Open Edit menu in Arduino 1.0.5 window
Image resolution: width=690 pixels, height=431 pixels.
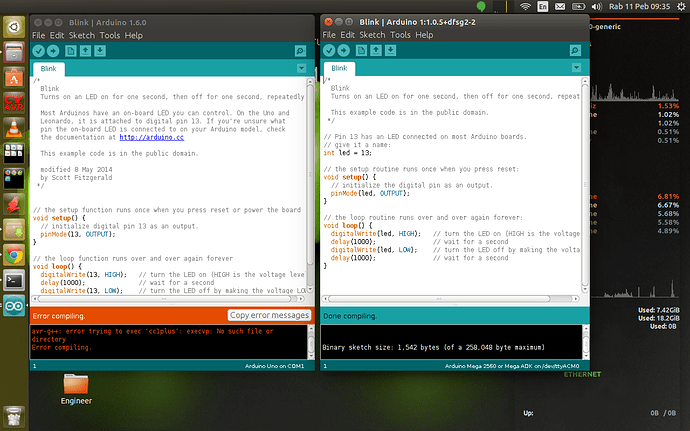tap(347, 35)
